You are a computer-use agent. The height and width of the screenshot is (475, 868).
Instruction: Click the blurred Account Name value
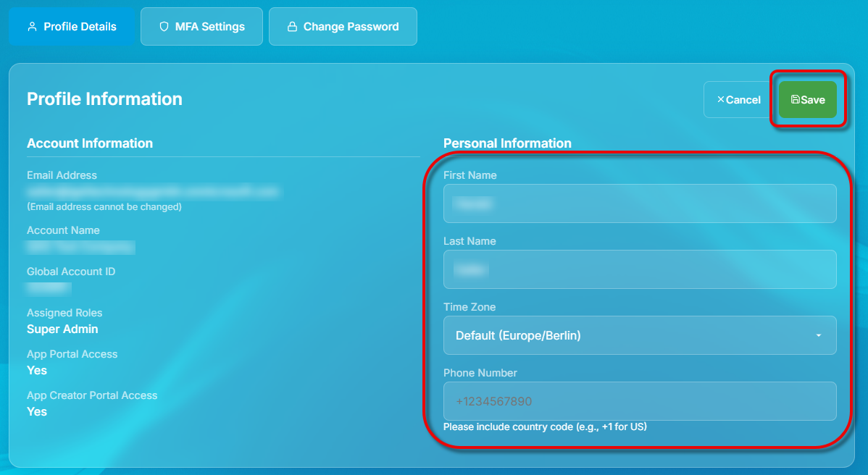[80, 247]
